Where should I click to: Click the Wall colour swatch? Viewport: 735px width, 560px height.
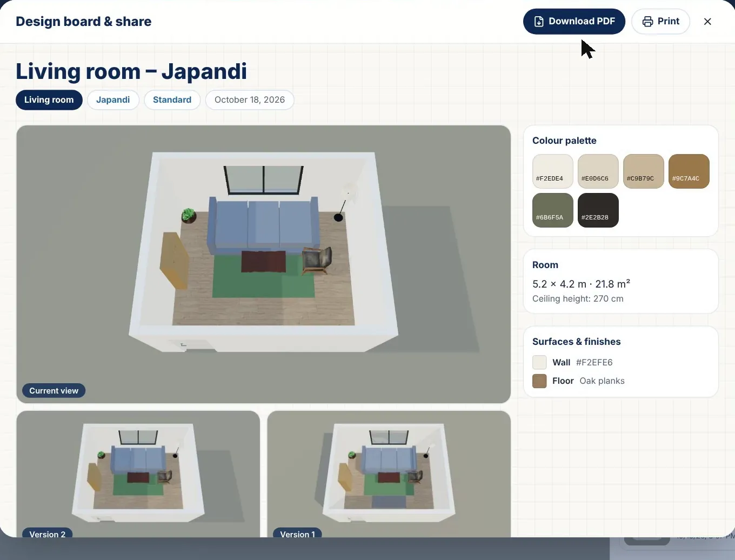[539, 362]
